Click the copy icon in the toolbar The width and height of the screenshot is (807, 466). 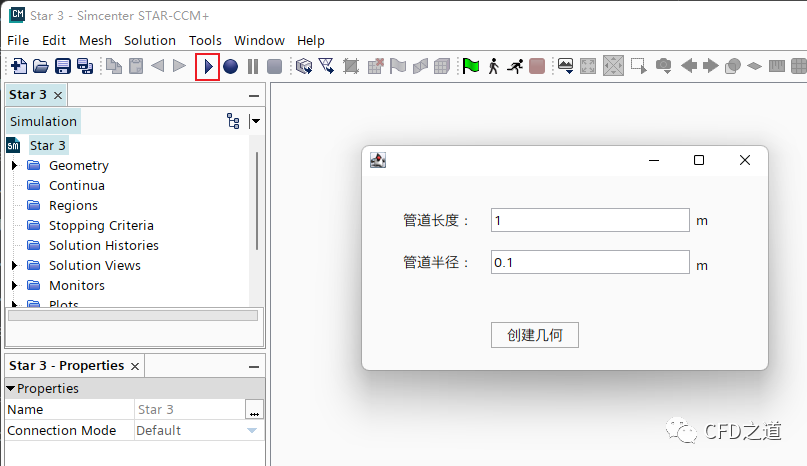[x=114, y=66]
